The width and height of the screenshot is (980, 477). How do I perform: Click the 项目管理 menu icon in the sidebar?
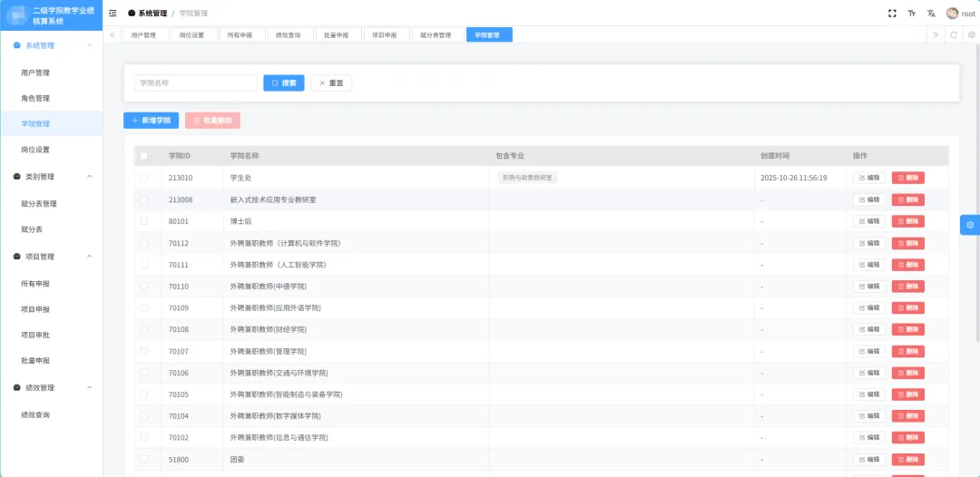point(17,257)
